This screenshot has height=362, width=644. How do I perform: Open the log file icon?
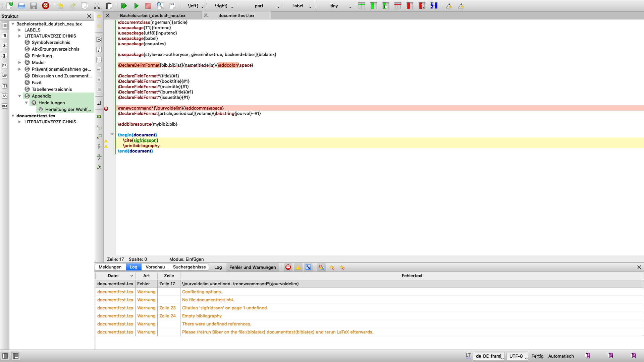click(172, 5)
